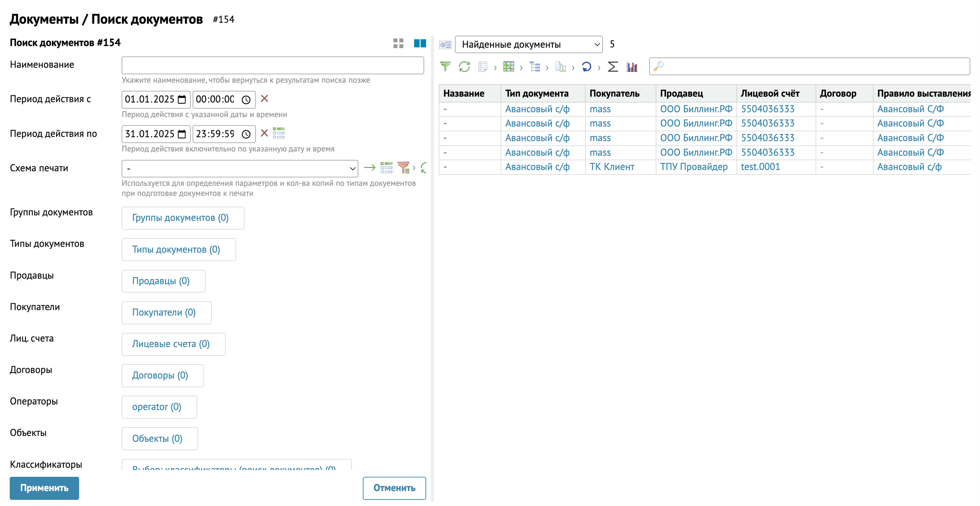
Task: Open the blue tree structure icon
Action: click(x=535, y=67)
